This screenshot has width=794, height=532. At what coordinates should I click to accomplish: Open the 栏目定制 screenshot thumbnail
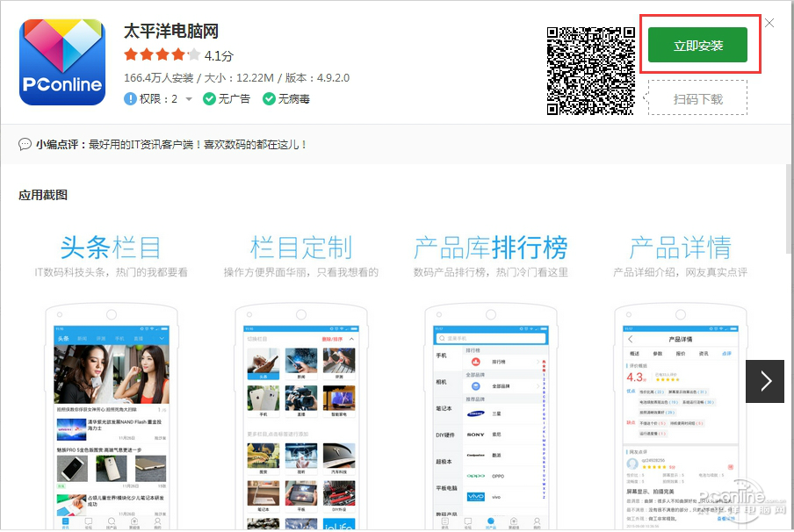pos(301,382)
